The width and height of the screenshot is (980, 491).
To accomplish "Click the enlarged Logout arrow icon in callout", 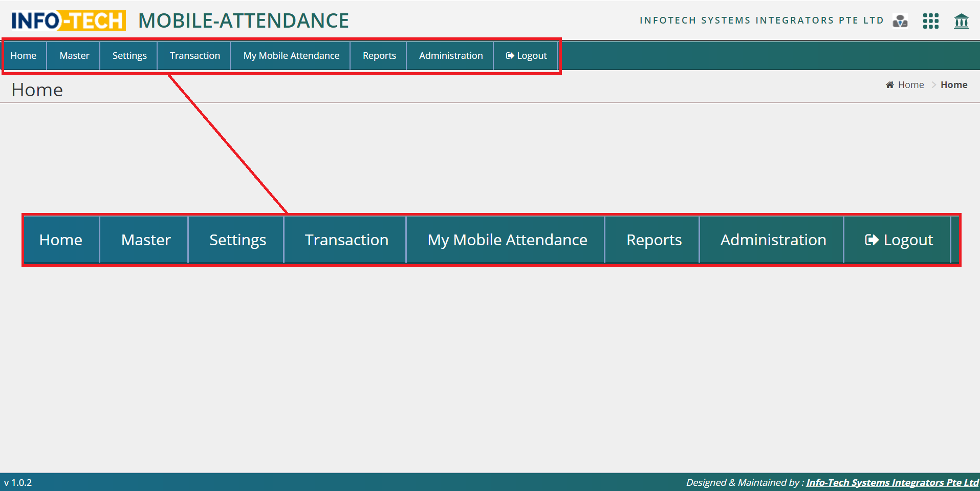I will (x=872, y=240).
